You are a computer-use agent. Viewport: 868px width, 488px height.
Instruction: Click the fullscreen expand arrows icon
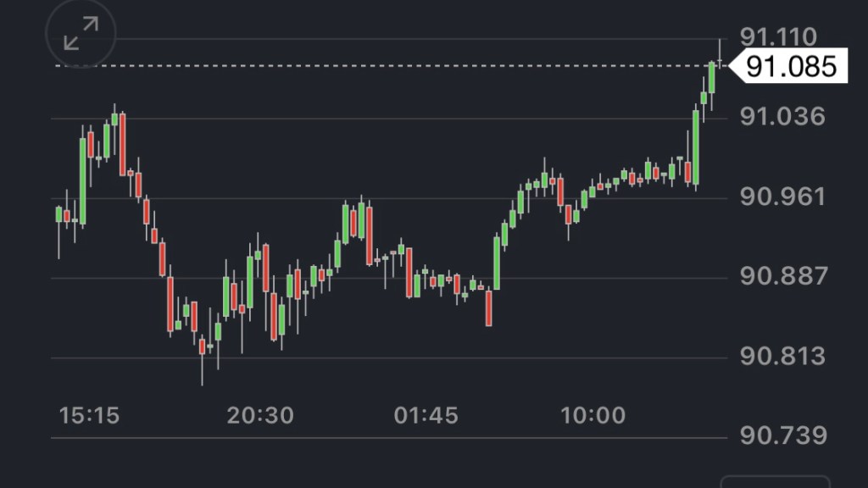pyautogui.click(x=81, y=35)
